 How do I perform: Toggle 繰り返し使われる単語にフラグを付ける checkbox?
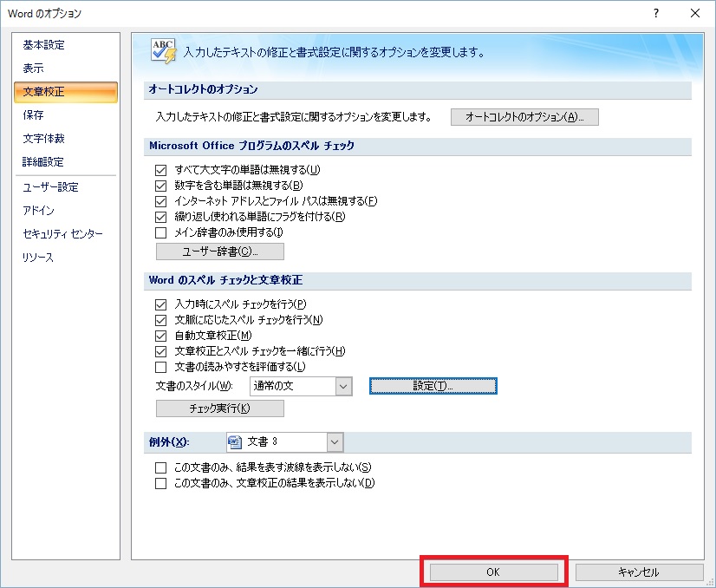160,217
